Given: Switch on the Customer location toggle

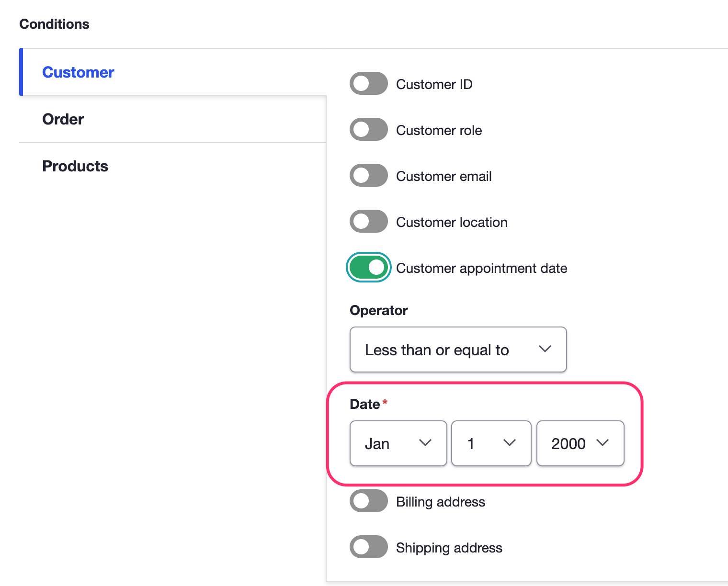Looking at the screenshot, I should tap(368, 222).
